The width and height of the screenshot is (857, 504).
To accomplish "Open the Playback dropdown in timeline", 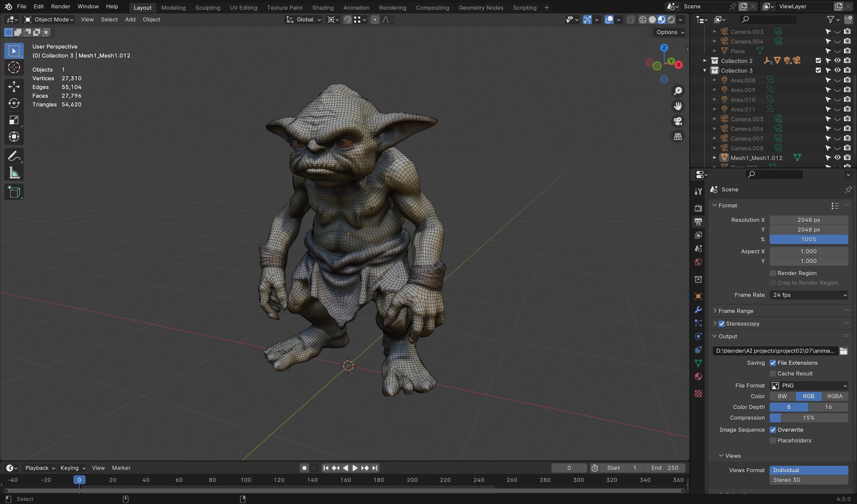I will coord(40,468).
